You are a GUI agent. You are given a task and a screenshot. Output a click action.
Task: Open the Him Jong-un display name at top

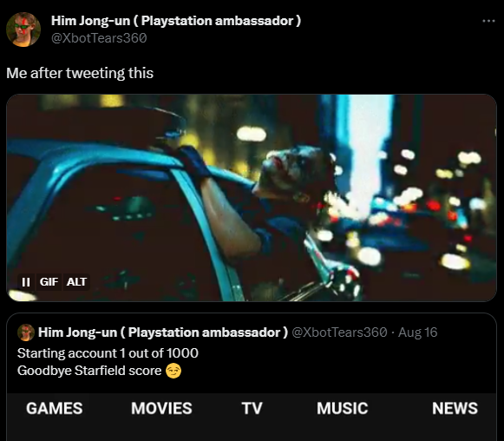(x=176, y=21)
